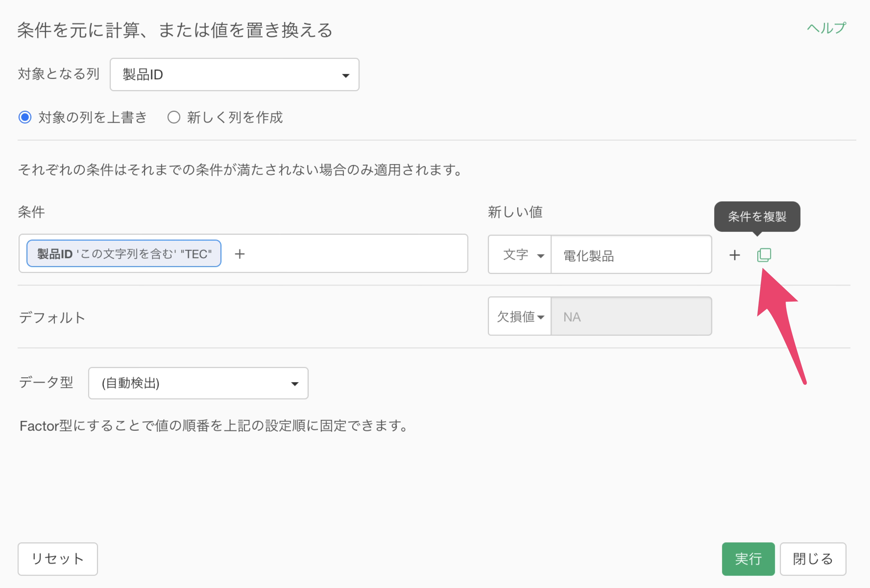Click the disabled NA default value field

[631, 317]
